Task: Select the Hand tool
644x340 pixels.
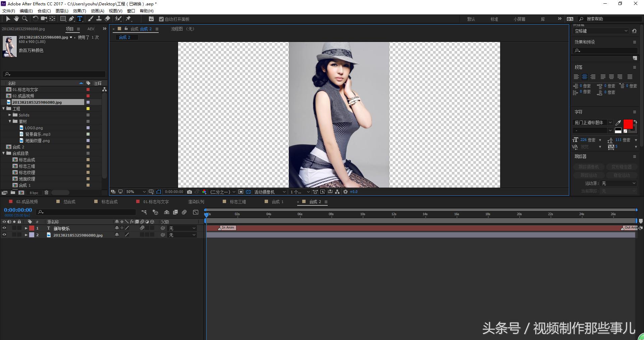Action: click(16, 19)
